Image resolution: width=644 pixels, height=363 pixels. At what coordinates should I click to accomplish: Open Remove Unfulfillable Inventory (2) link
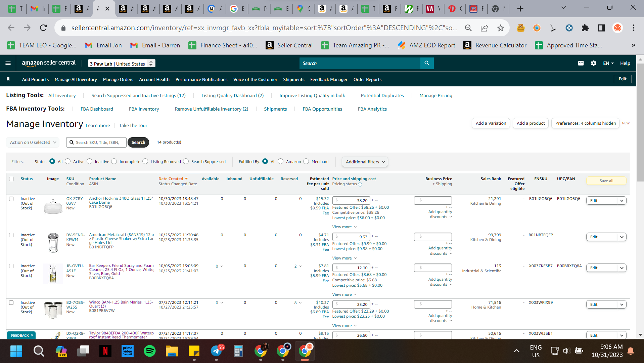click(212, 109)
